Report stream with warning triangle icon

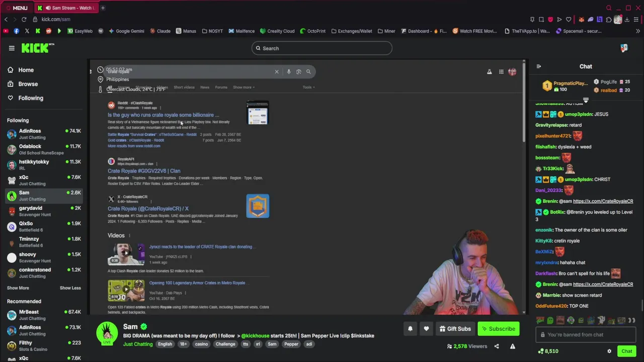(513, 346)
